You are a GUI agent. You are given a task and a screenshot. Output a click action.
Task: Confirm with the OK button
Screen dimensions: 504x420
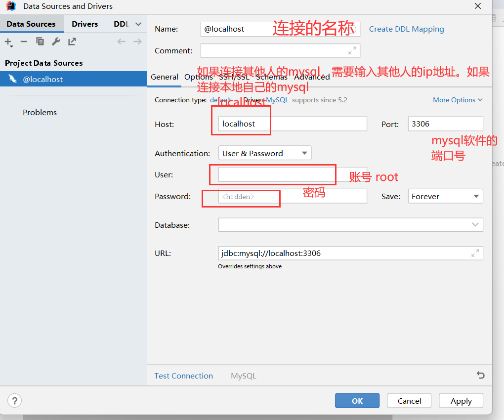[357, 401]
